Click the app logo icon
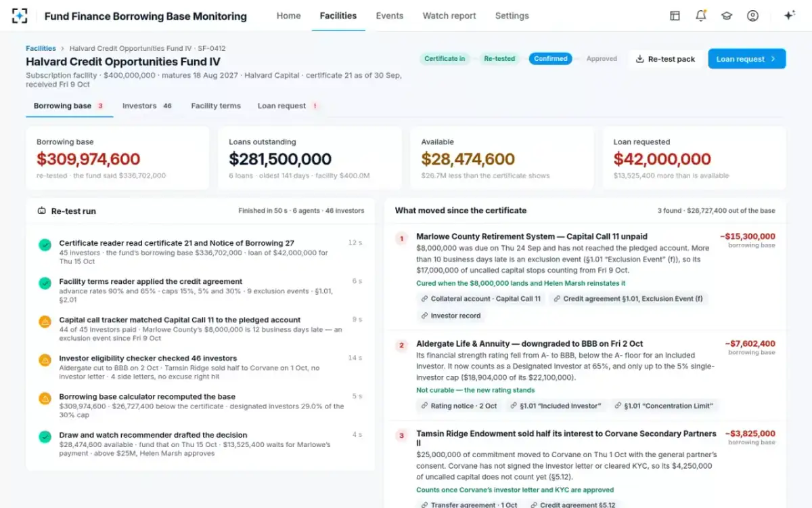Viewport: 812px width, 508px height. pos(20,16)
